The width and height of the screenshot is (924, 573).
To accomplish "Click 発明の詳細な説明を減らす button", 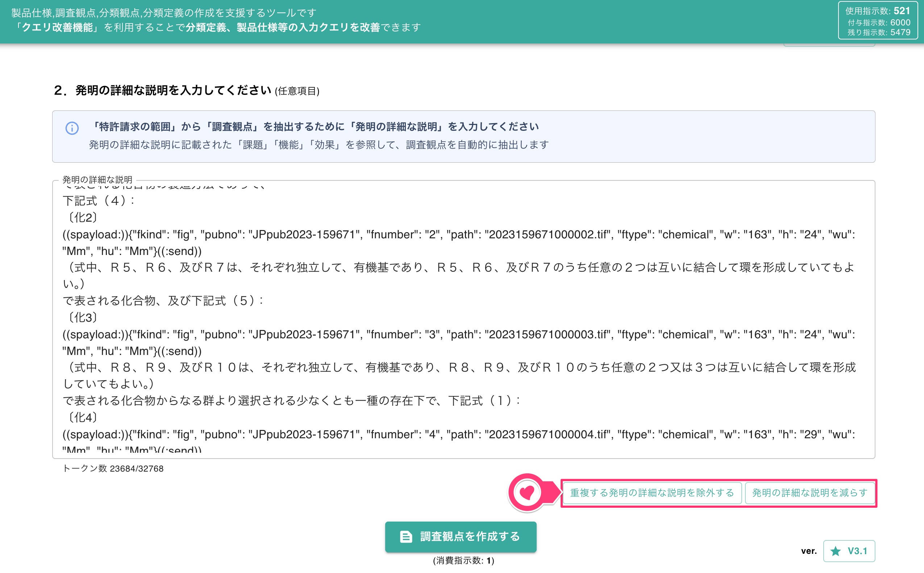I will (x=809, y=493).
